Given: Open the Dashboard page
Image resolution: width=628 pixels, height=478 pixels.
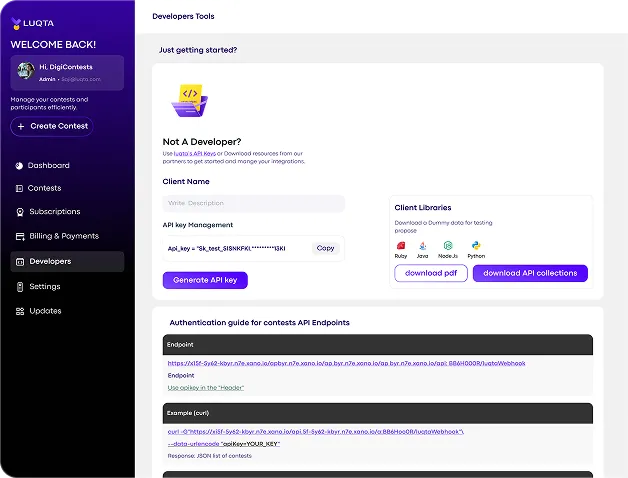Looking at the screenshot, I should pos(48,165).
